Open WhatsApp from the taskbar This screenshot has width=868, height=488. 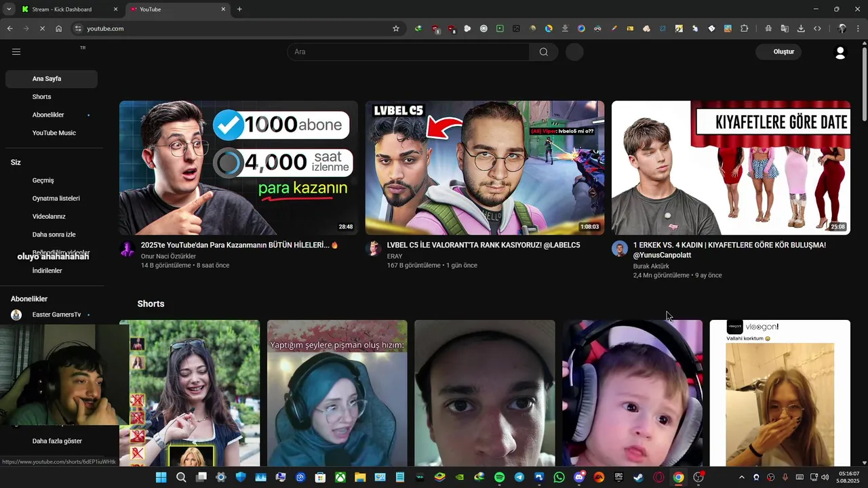[x=559, y=477]
